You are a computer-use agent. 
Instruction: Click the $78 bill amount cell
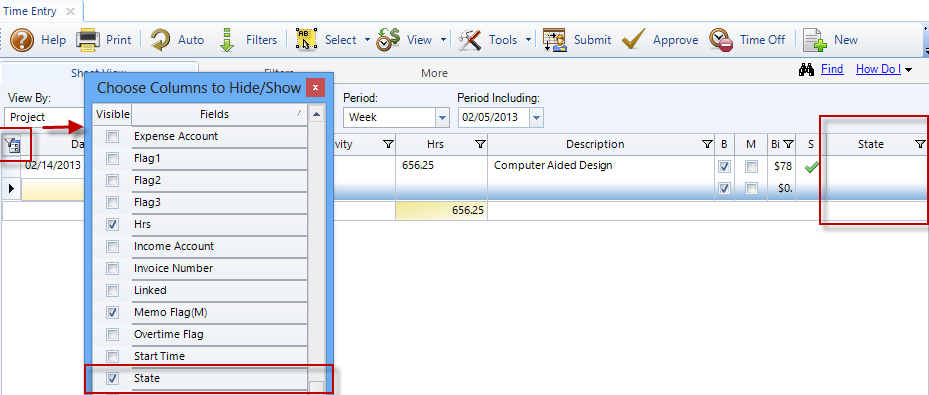pos(782,166)
